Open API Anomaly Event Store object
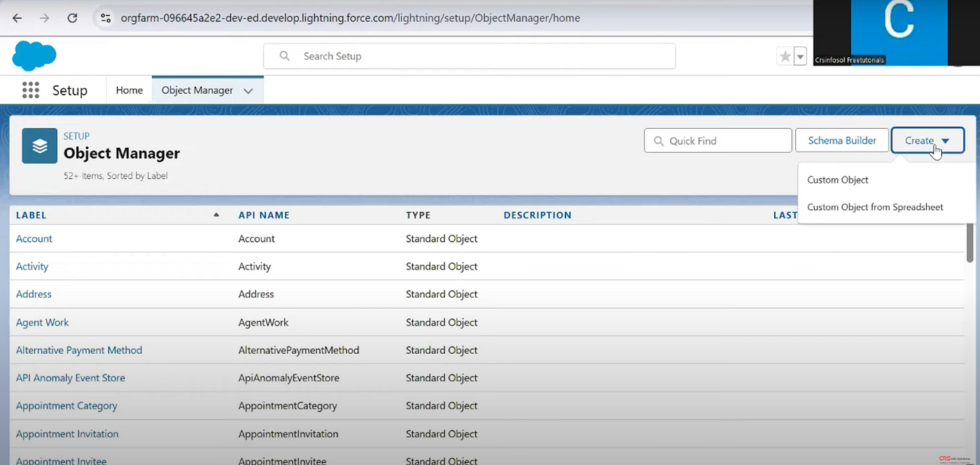Screen dimensions: 980x465 point(71,378)
